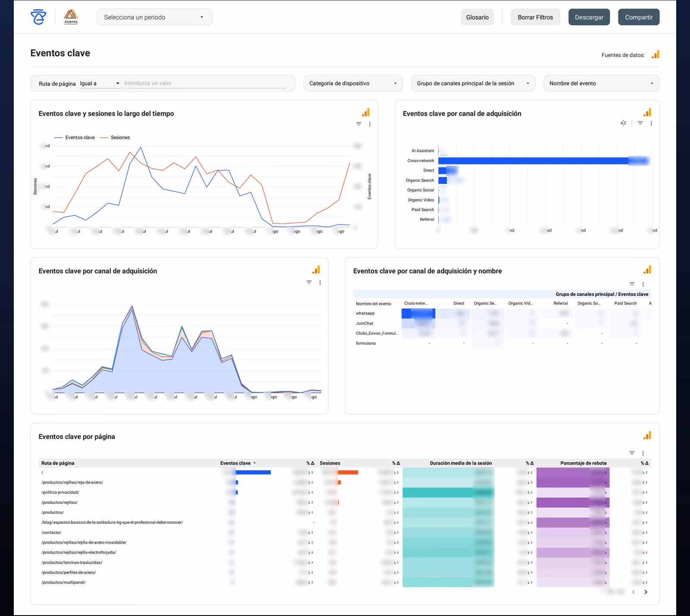The height and width of the screenshot is (616, 690).
Task: Expand Grupo de canales principal de la sesión filter
Action: (x=474, y=84)
